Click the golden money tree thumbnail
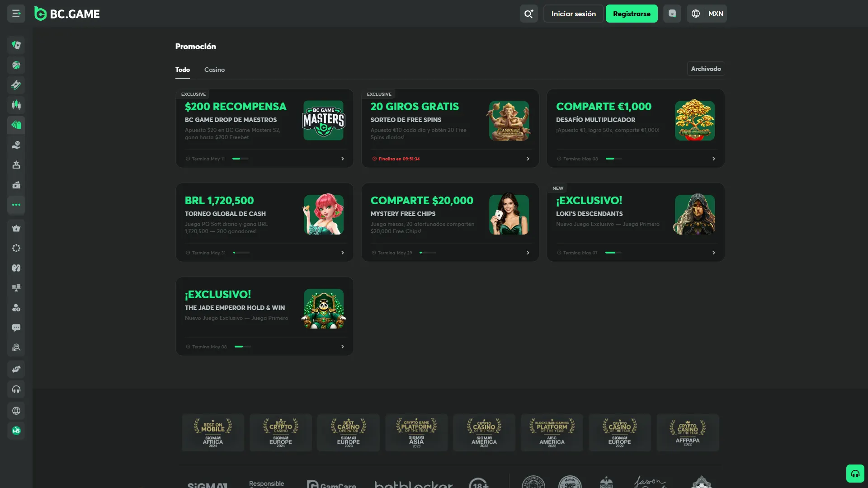The width and height of the screenshot is (868, 488). tap(695, 121)
